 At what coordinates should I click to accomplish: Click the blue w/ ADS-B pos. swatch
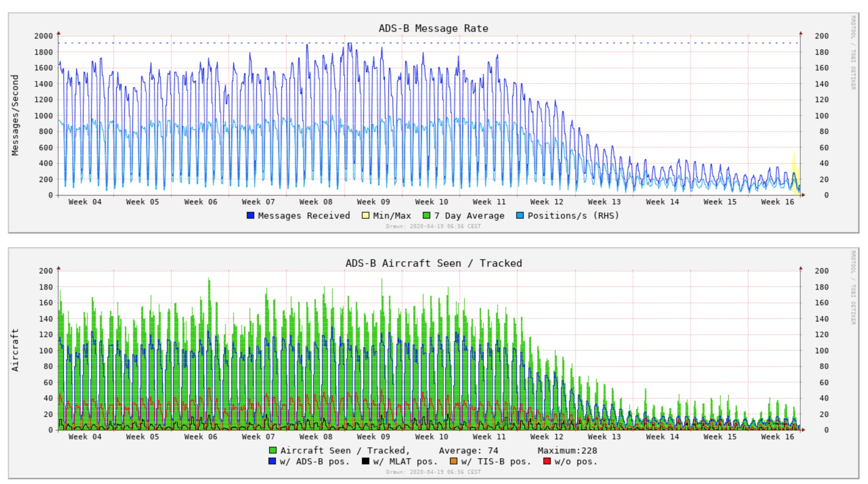click(272, 461)
